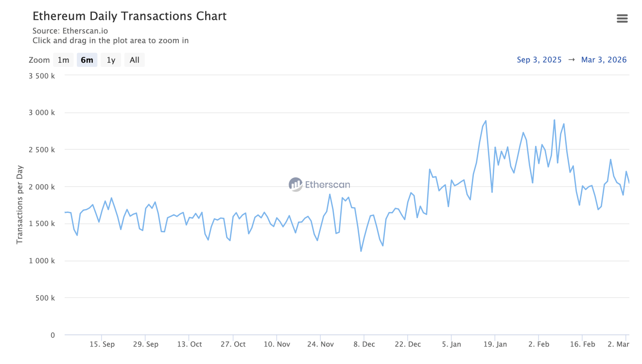Screen dimensions: 642x364
Task: Click the 500 k y-axis label
Action: coord(46,298)
